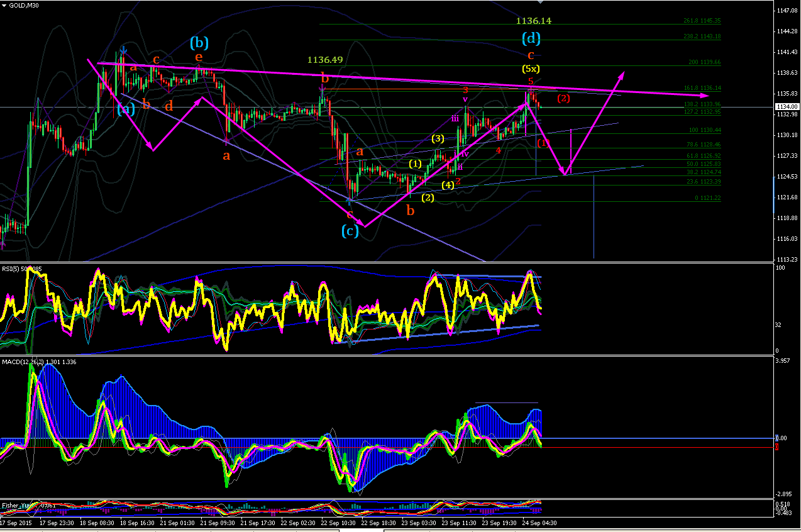Select the cyan (d) wave label
The image size is (801, 532).
click(531, 38)
